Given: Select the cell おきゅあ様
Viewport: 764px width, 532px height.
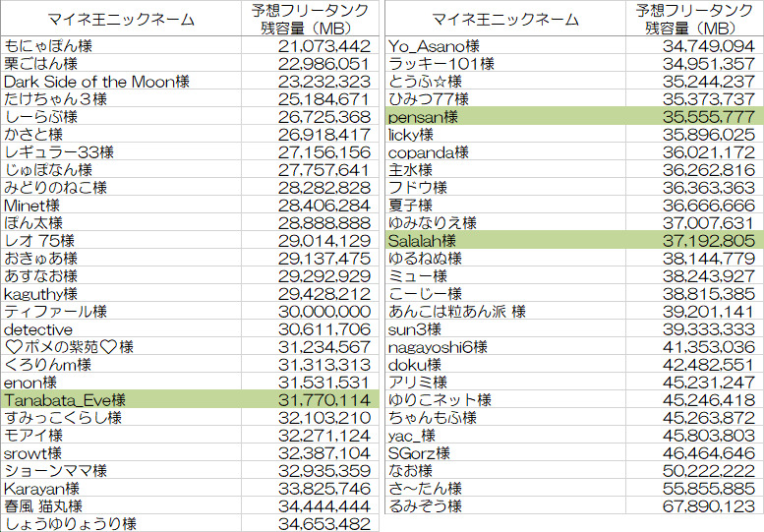Looking at the screenshot, I should pos(121,258).
